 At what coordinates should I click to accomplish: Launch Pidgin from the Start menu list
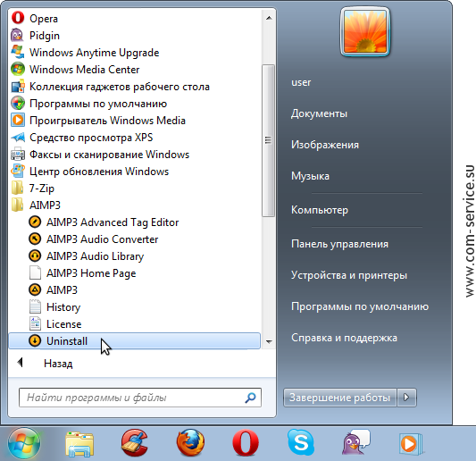click(135, 36)
